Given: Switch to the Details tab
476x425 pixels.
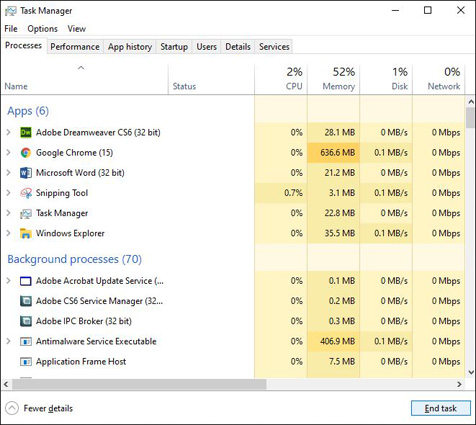Looking at the screenshot, I should (238, 47).
